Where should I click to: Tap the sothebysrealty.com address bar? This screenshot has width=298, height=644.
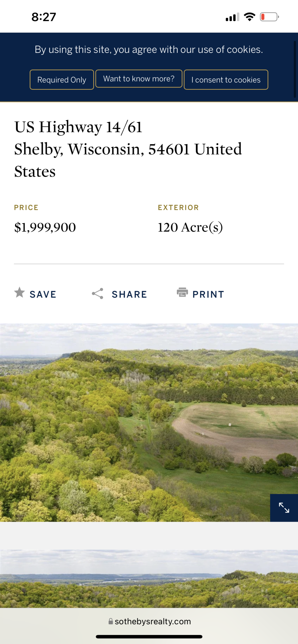point(153,621)
